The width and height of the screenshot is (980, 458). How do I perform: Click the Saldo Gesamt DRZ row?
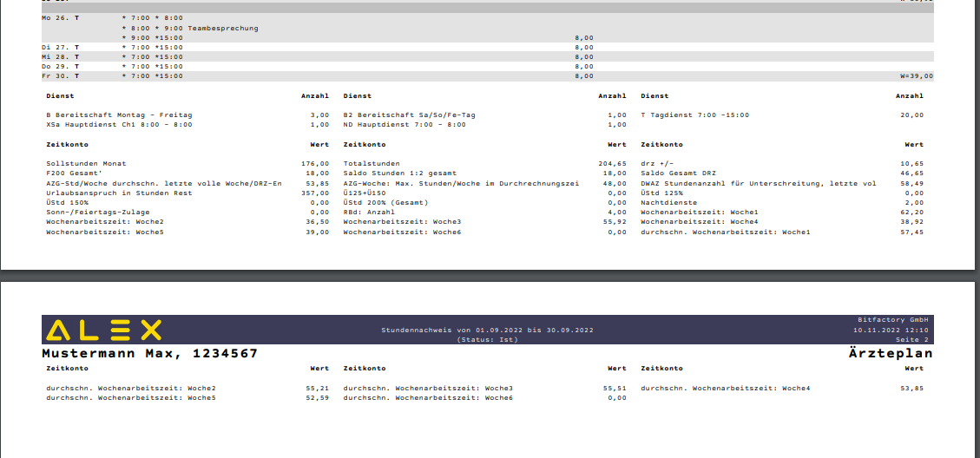[679, 173]
